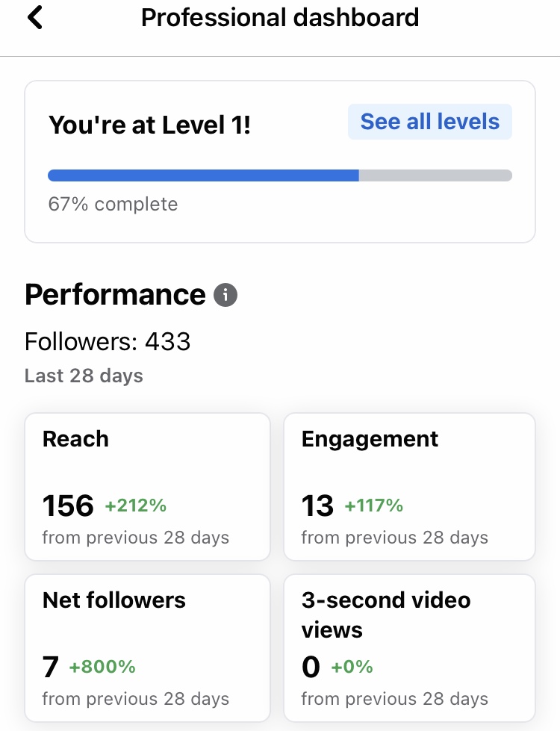Viewport: 560px width, 731px height.
Task: Click the +117% engagement change
Action: [373, 506]
